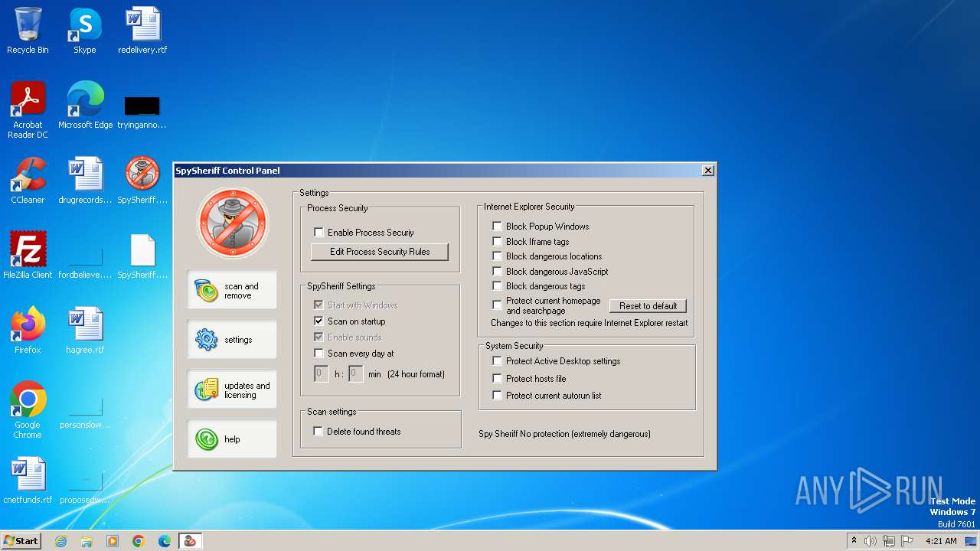
Task: Open the Google Chrome desktop shortcut
Action: [28, 409]
